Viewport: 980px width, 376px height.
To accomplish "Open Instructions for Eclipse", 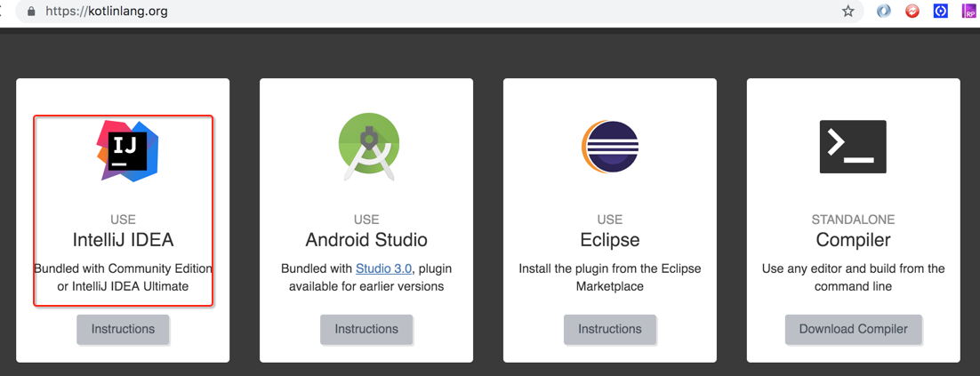I will click(610, 329).
